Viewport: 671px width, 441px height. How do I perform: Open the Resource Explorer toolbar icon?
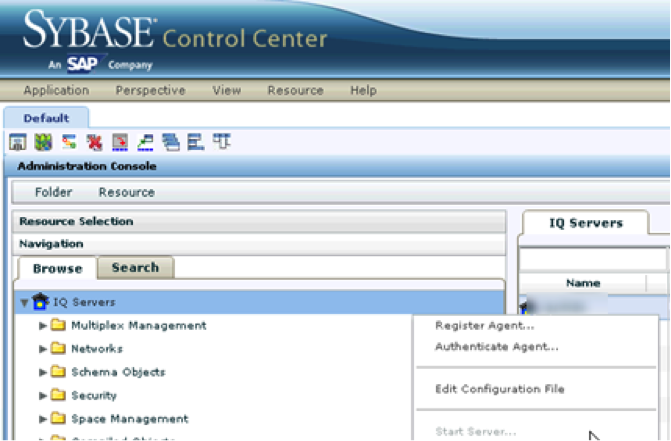tap(69, 142)
